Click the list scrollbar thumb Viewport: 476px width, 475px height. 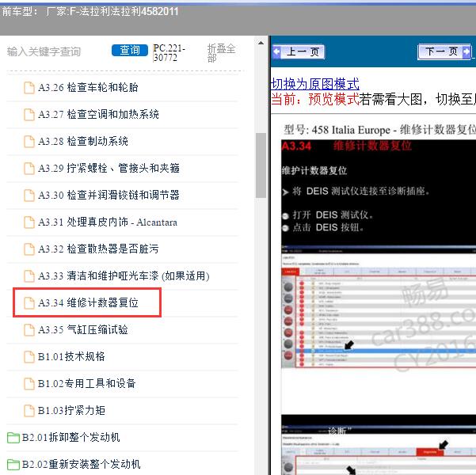[x=261, y=165]
